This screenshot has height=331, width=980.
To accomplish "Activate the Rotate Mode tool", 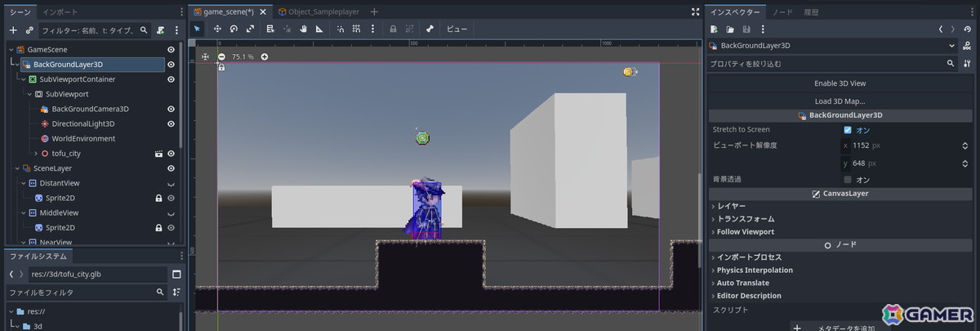I will pos(234,29).
